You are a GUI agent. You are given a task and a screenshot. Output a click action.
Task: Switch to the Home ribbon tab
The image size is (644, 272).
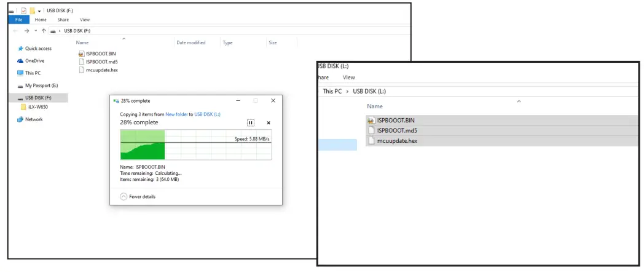(x=41, y=20)
